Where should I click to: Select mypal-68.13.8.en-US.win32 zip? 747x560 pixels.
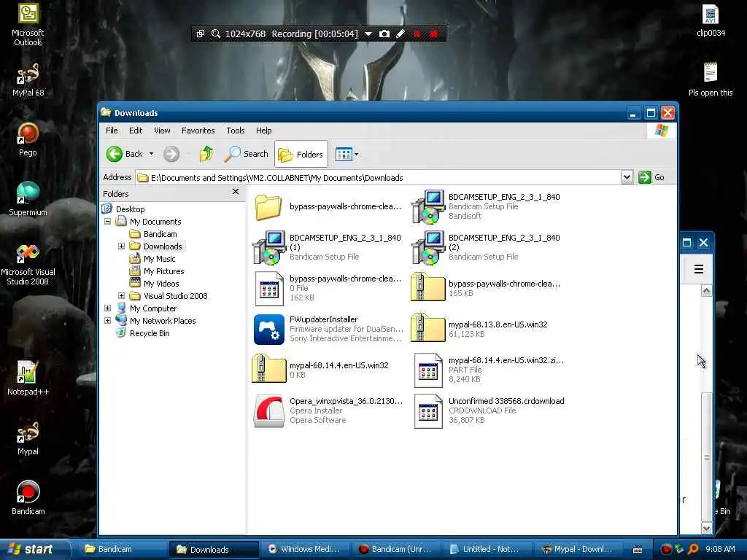click(480, 329)
